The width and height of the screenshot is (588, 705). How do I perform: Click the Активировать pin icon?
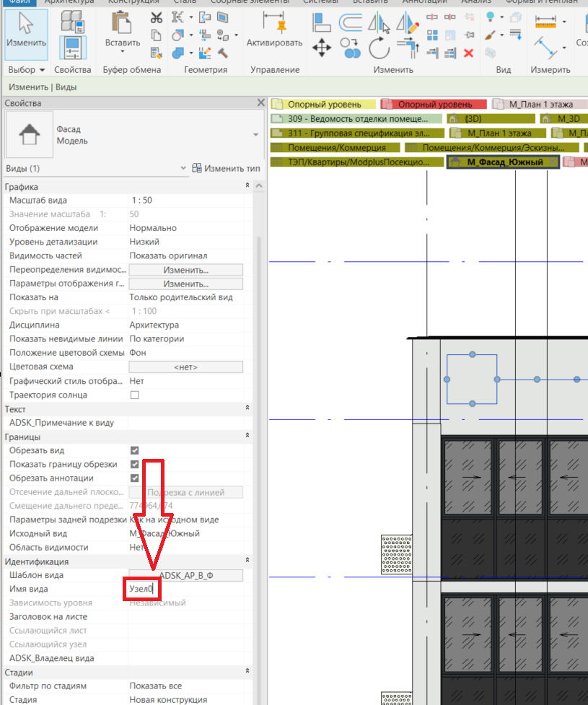click(274, 22)
